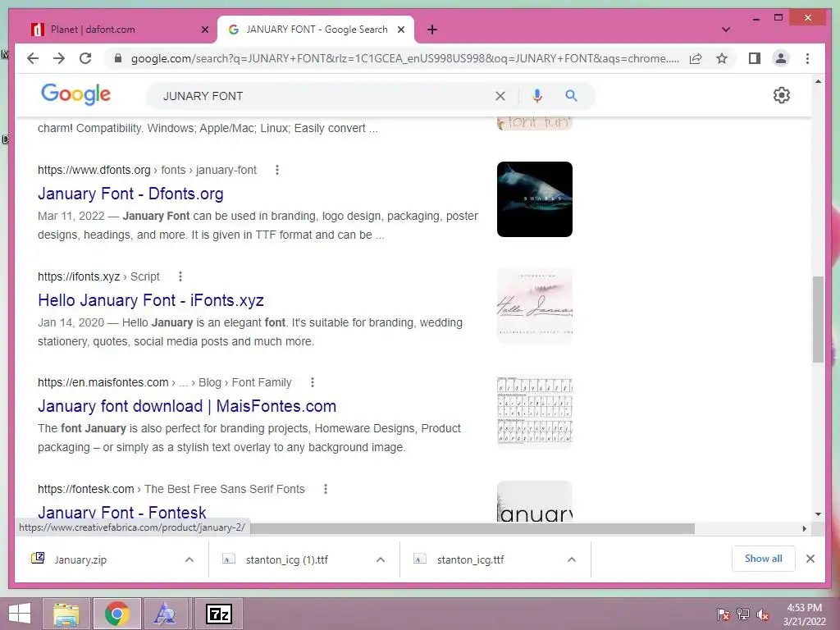This screenshot has height=630, width=840.
Task: Click horizontal scrollbar thumb
Action: coord(472,529)
